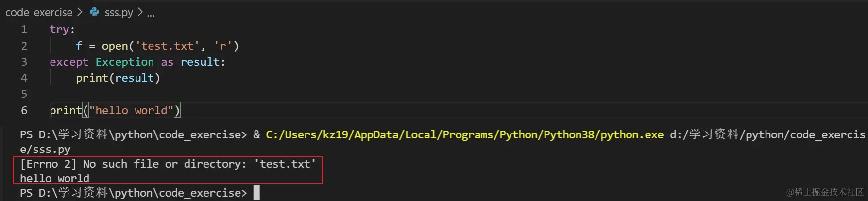Place cursor on the try keyword

[59, 30]
